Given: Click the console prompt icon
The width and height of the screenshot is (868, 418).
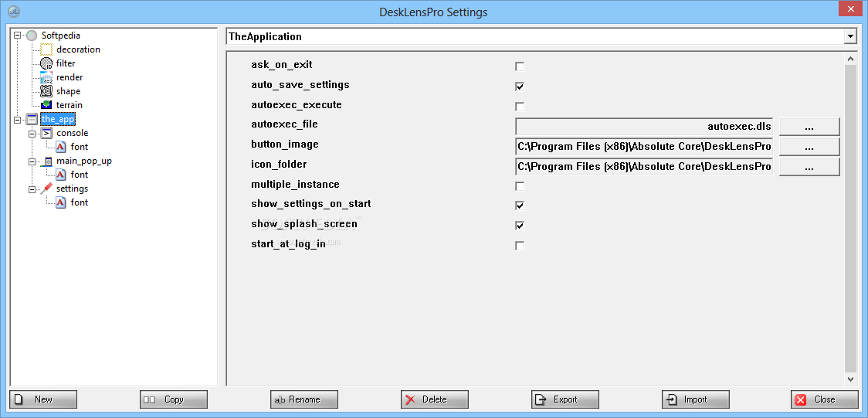Looking at the screenshot, I should tap(46, 133).
